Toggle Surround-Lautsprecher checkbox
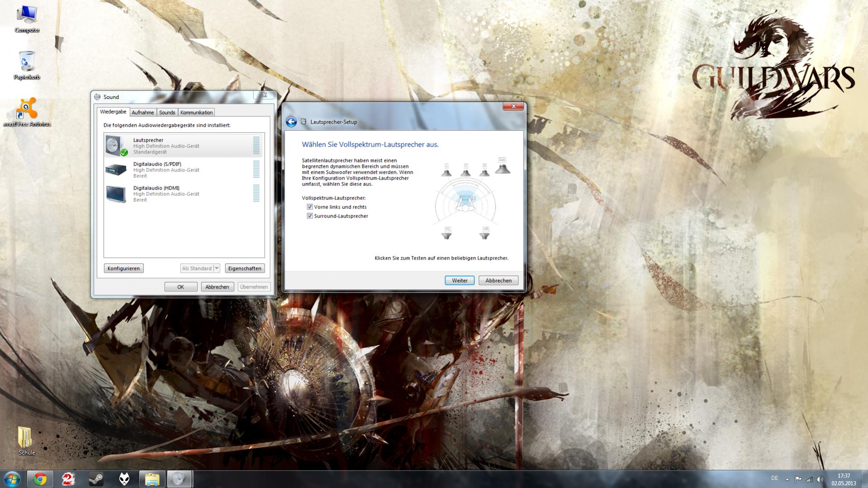The image size is (868, 488). (x=310, y=216)
